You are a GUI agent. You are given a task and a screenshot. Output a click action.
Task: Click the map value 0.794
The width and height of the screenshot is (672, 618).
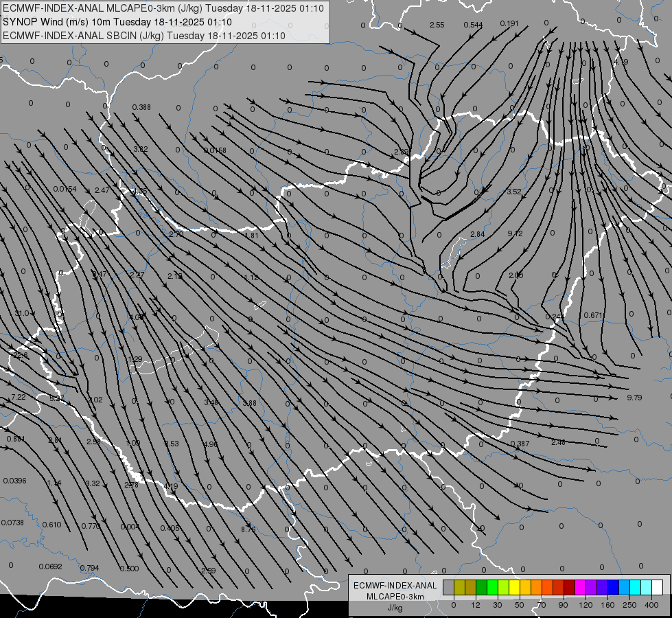click(89, 568)
